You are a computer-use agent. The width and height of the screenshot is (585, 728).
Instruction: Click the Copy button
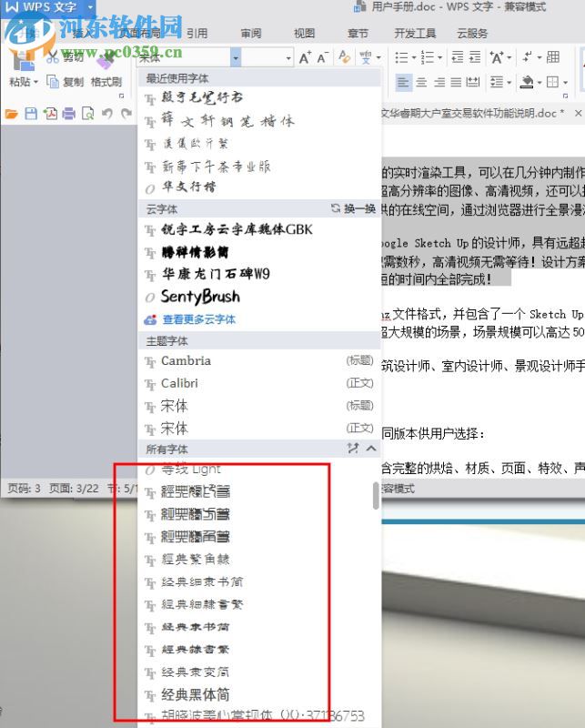(x=66, y=82)
